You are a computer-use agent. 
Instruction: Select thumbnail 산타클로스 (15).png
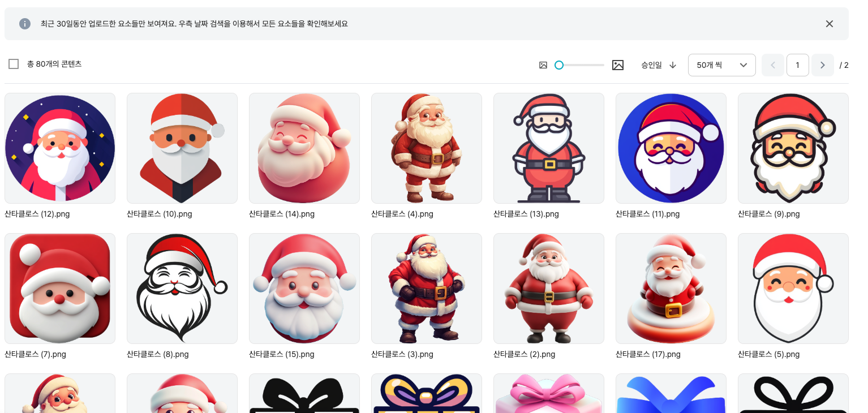coord(304,289)
